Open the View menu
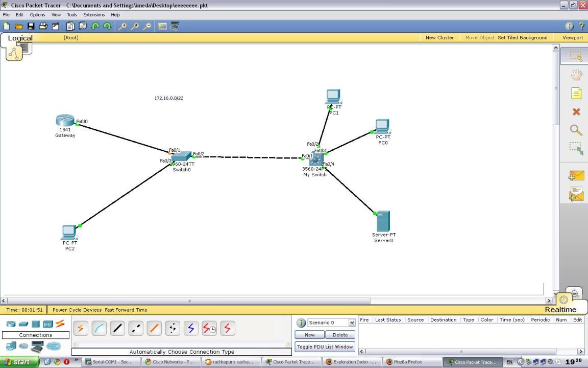588x368 pixels. [56, 15]
